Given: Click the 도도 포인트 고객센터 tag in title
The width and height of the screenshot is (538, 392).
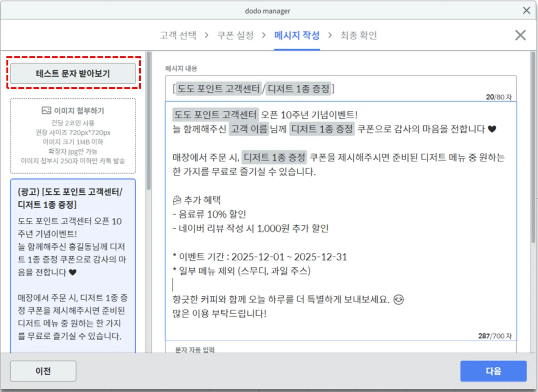Looking at the screenshot, I should (x=219, y=88).
